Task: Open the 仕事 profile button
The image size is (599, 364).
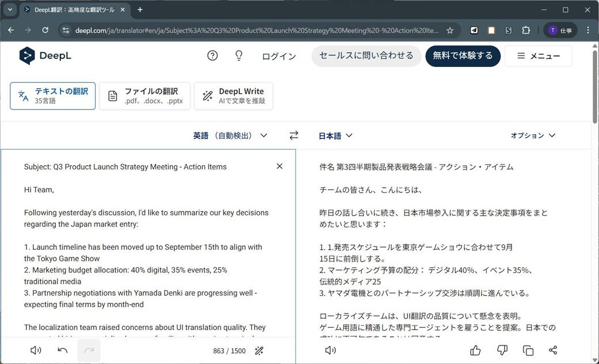Action: [560, 30]
